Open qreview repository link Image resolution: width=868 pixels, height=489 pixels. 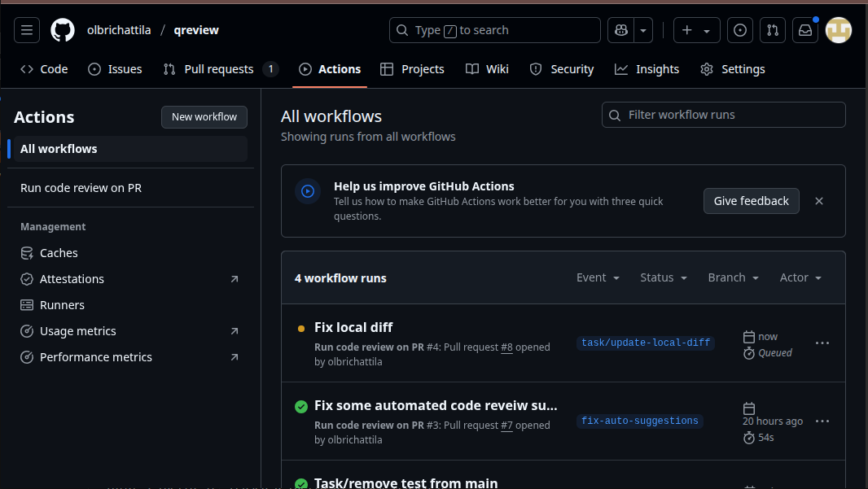[x=196, y=30]
